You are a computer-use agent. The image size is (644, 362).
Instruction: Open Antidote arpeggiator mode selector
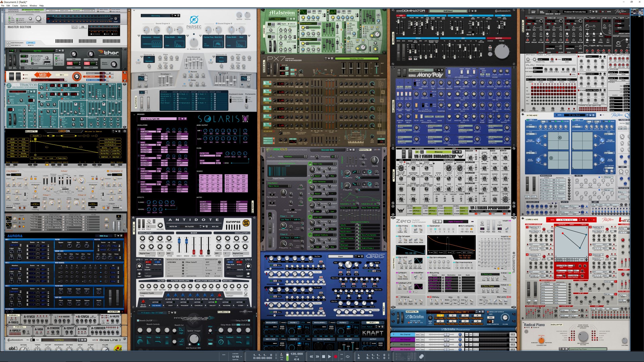[210, 262]
